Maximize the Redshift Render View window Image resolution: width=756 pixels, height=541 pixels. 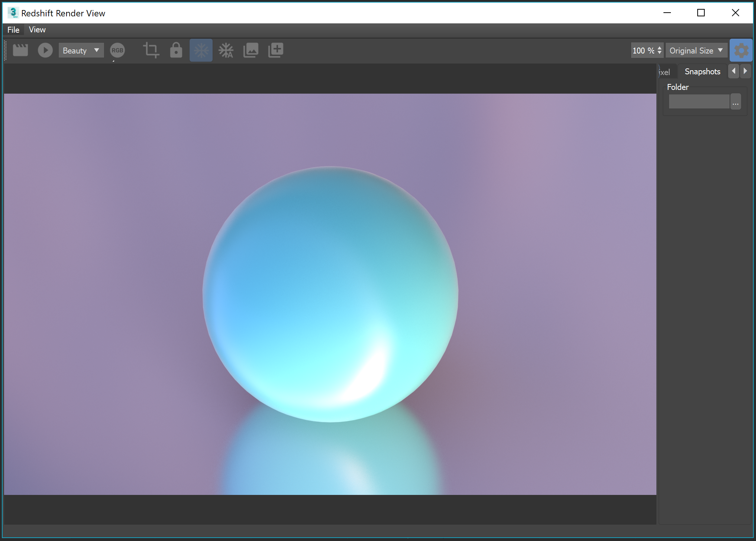coord(701,13)
